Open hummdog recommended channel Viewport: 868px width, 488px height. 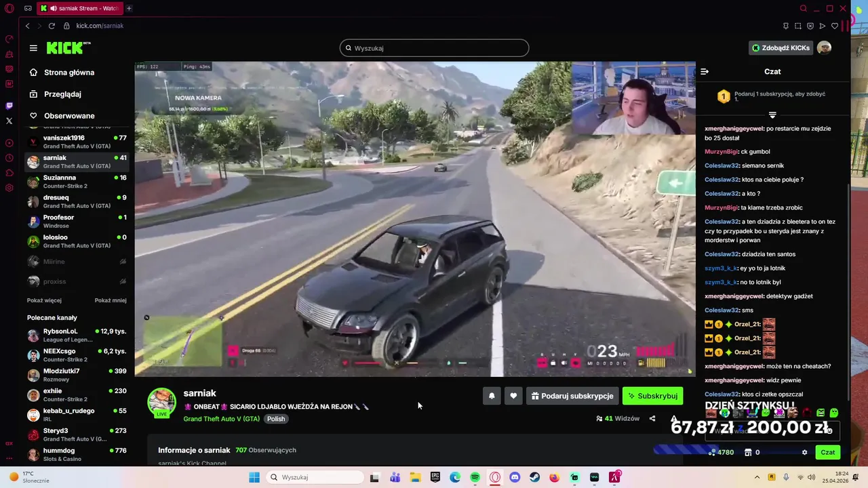coord(77,455)
